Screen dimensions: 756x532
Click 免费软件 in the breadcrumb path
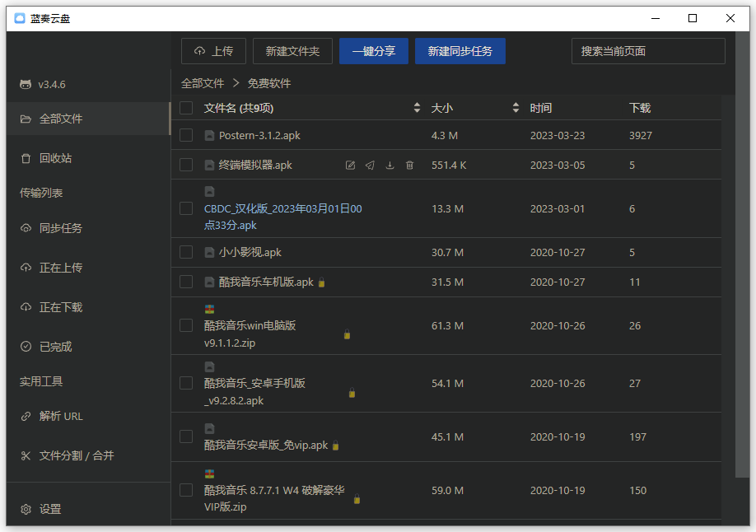click(269, 83)
